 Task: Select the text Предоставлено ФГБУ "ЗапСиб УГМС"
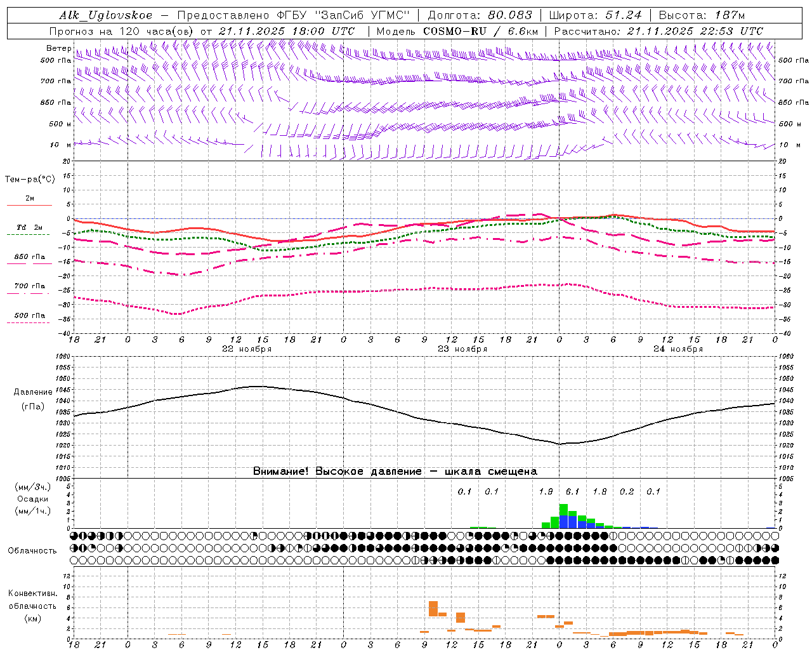(x=294, y=15)
